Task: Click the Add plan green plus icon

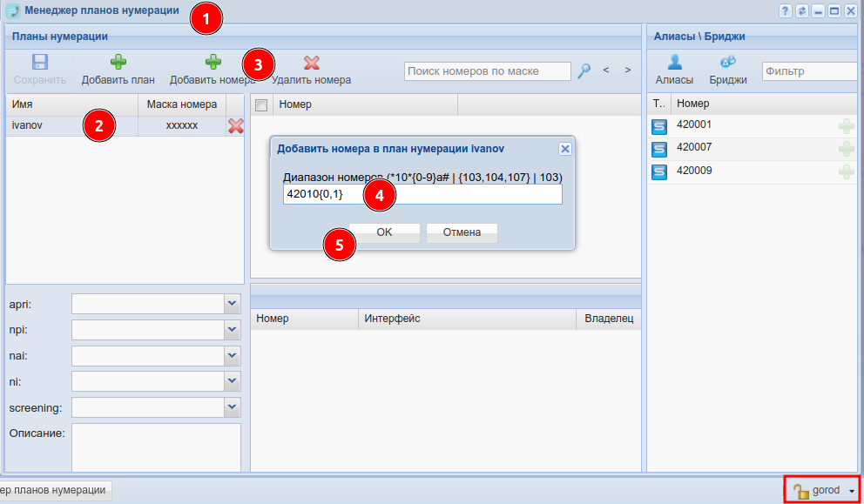Action: tap(118, 63)
